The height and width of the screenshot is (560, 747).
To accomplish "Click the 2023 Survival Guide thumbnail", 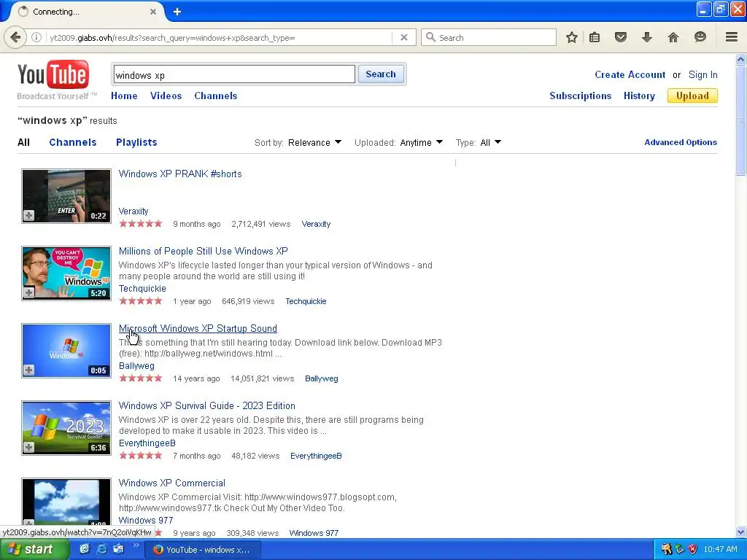I will click(x=66, y=427).
